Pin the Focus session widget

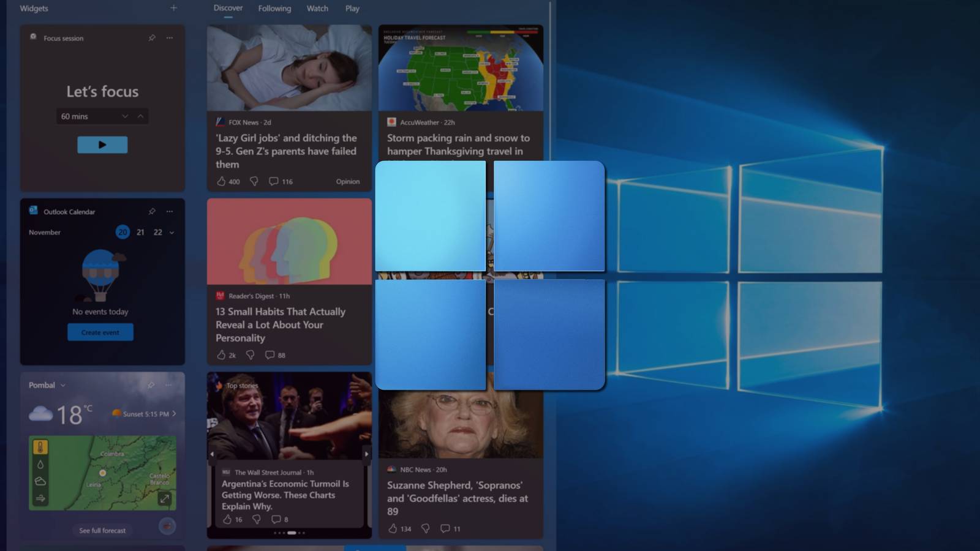point(151,37)
